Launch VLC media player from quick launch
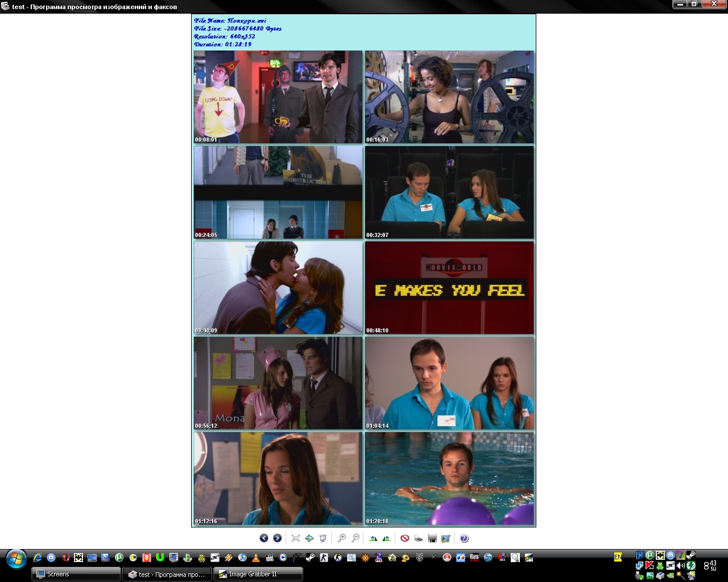This screenshot has width=728, height=582. click(256, 558)
